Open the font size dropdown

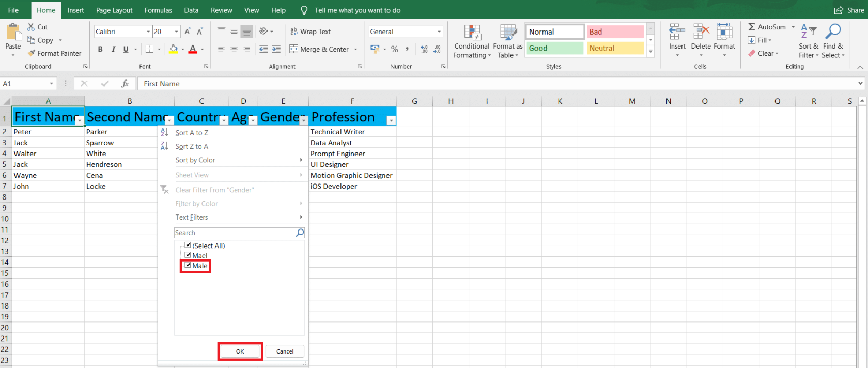[x=176, y=32]
